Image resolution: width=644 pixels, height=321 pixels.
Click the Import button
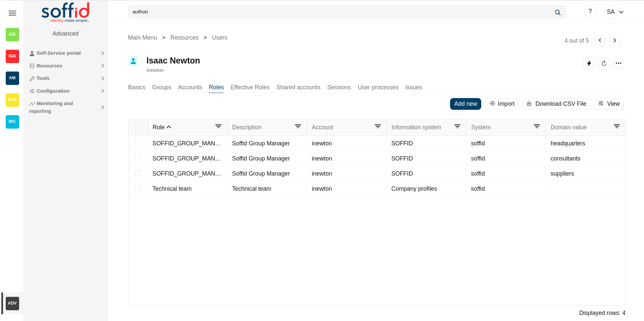pos(501,104)
